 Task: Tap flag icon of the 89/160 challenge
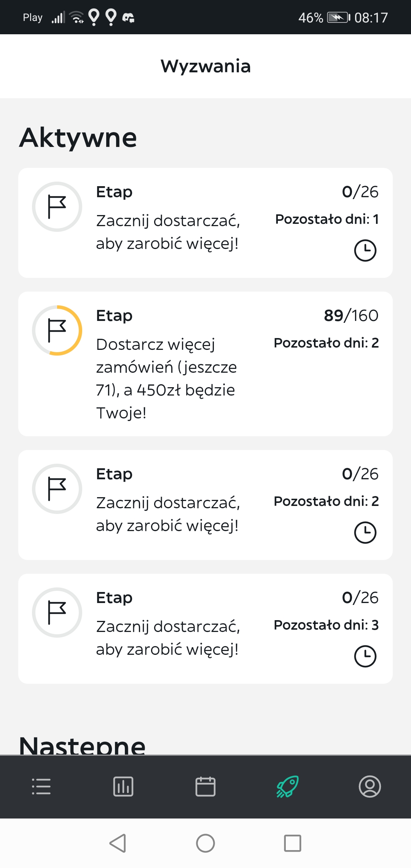pyautogui.click(x=57, y=330)
